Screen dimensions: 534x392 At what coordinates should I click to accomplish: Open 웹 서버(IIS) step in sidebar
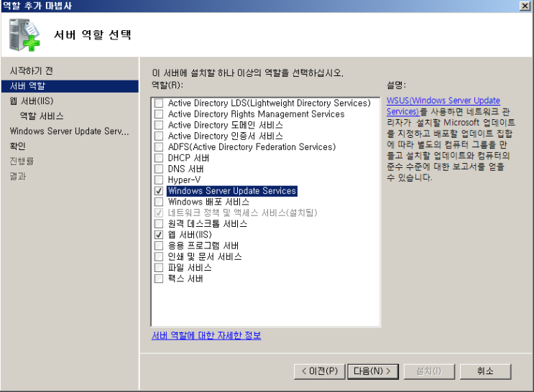[32, 101]
